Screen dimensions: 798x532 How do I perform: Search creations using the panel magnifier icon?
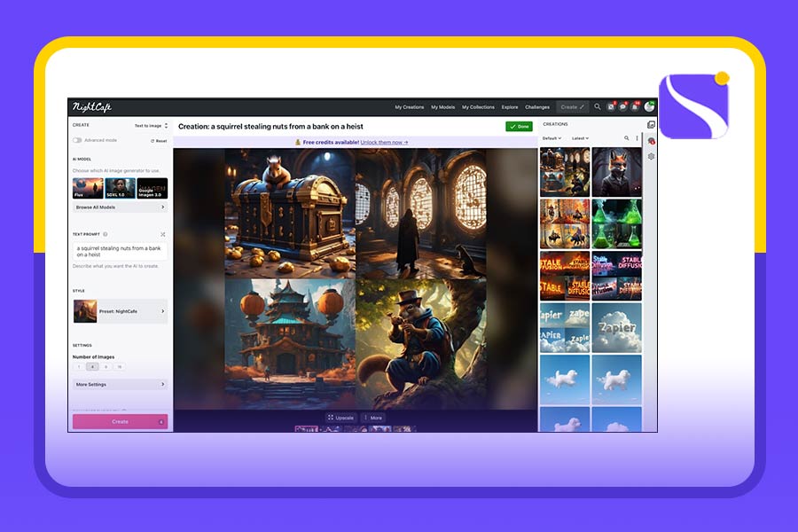coord(626,138)
